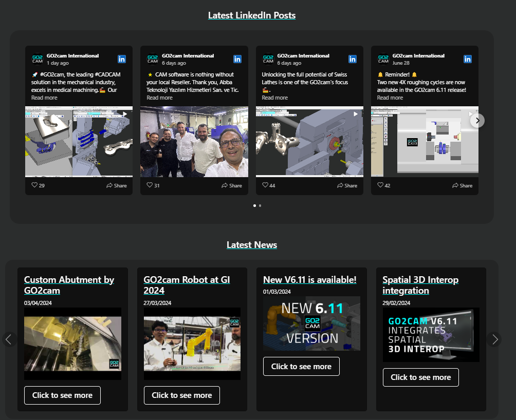Expand Read more on Reseller post

[x=159, y=98]
